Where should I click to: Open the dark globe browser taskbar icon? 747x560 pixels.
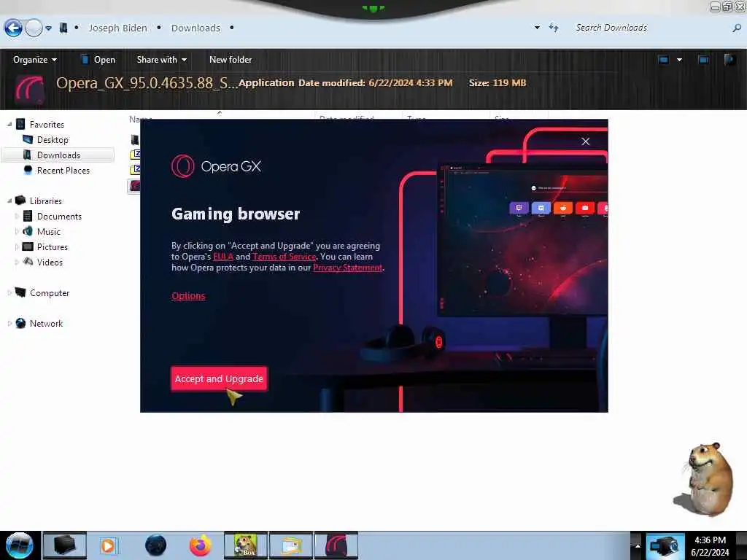pyautogui.click(x=156, y=545)
